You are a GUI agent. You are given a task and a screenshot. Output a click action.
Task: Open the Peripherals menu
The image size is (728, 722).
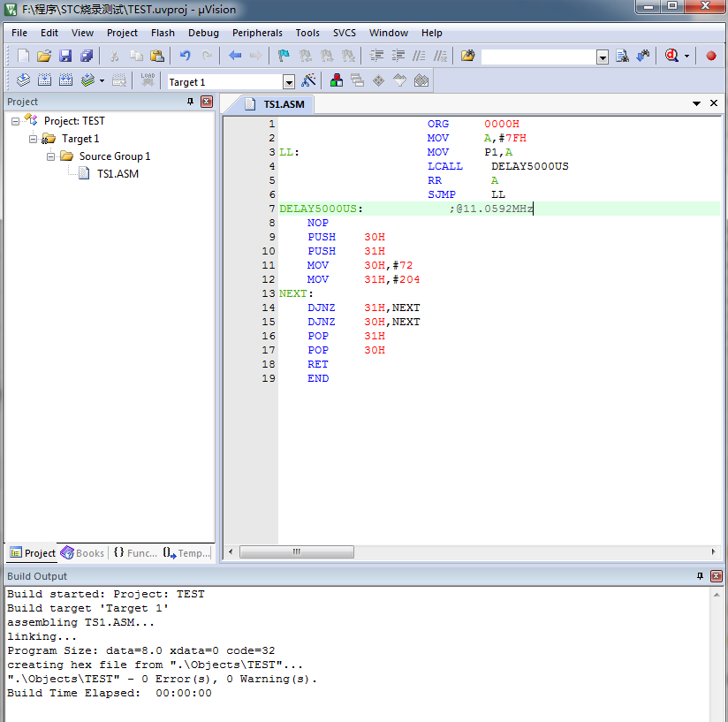point(257,33)
